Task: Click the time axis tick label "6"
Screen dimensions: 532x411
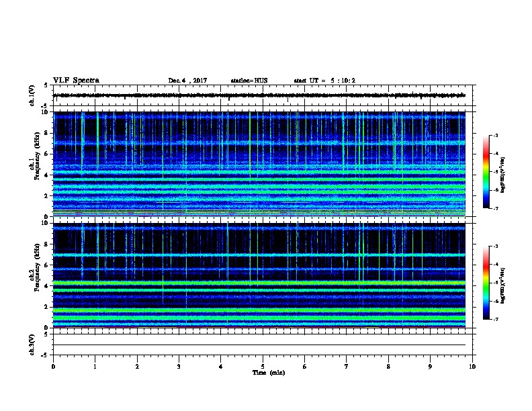Action: coord(305,367)
